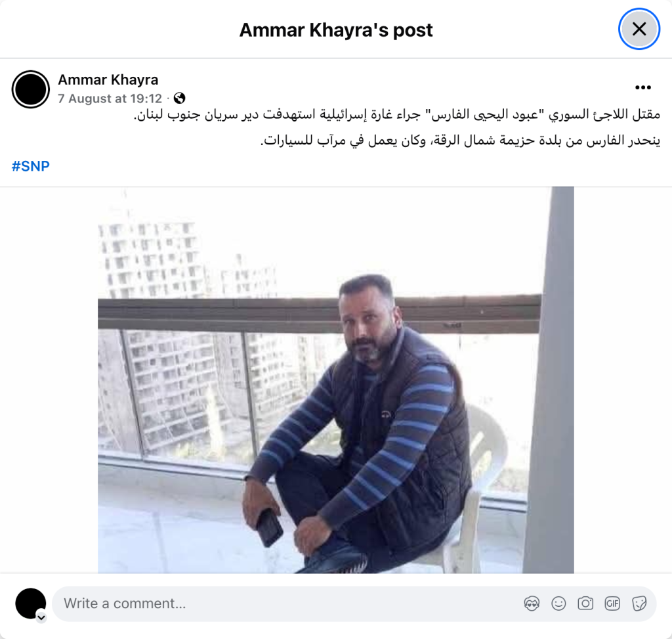Open Ammar Khayra's profile picture
Image resolution: width=672 pixels, height=639 pixels.
[30, 89]
